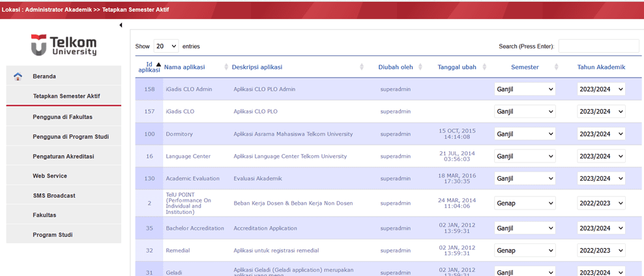Open SMS Broadcast in sidebar
The width and height of the screenshot is (644, 276).
pyautogui.click(x=64, y=196)
